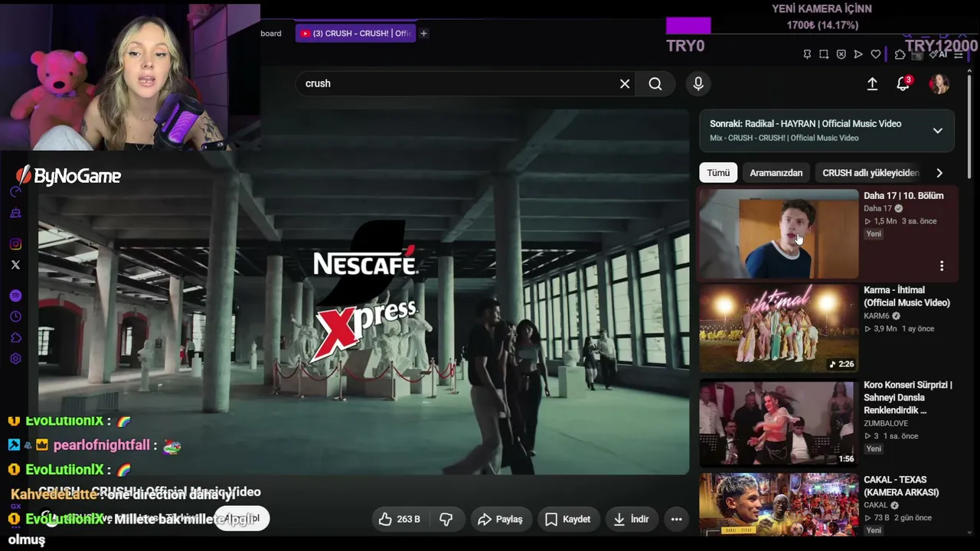Open the YouTube notifications bell

click(903, 84)
